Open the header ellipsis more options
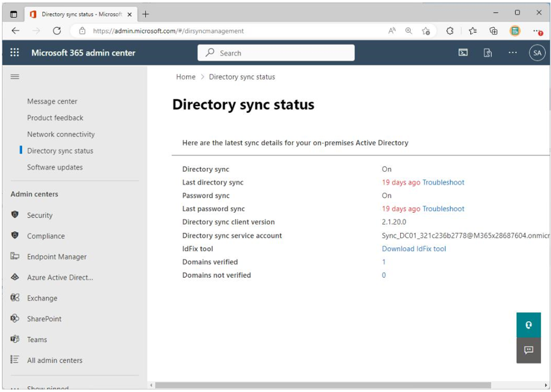The image size is (551, 392). click(512, 53)
